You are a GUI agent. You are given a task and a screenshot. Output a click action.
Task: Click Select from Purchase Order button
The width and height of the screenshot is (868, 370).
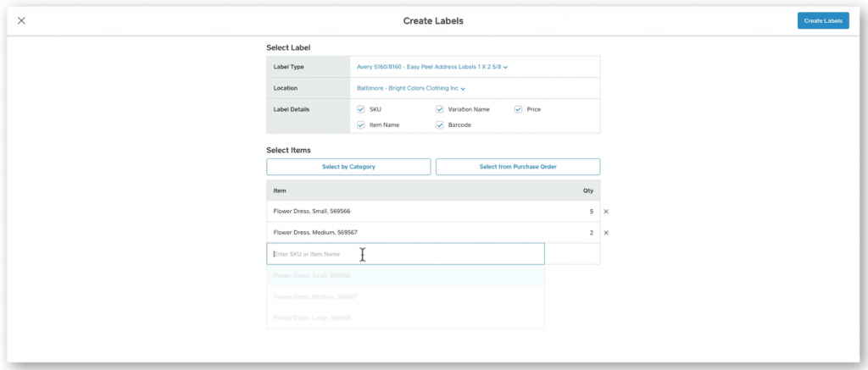(518, 167)
